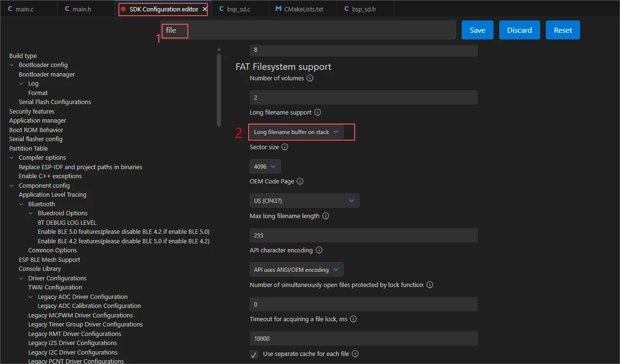The image size is (620, 364).
Task: Collapse the Bluetooth tree section
Action: click(x=21, y=204)
